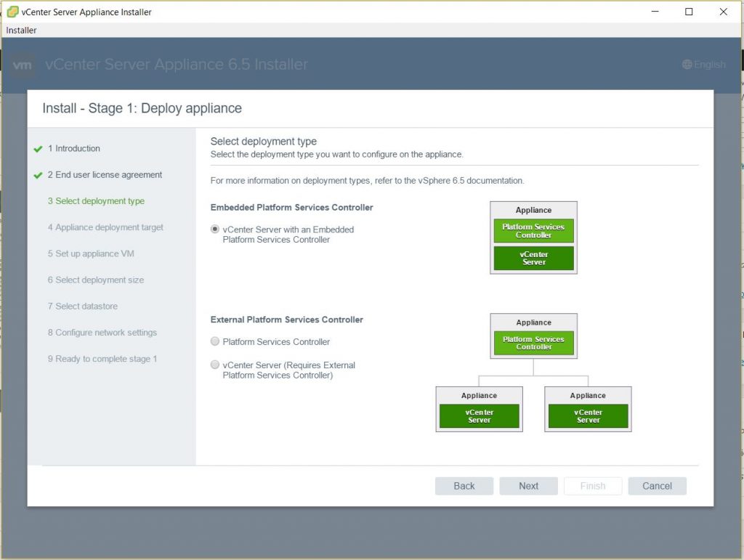Image resolution: width=744 pixels, height=560 pixels.
Task: Click the vm logo in the header
Action: (x=23, y=65)
